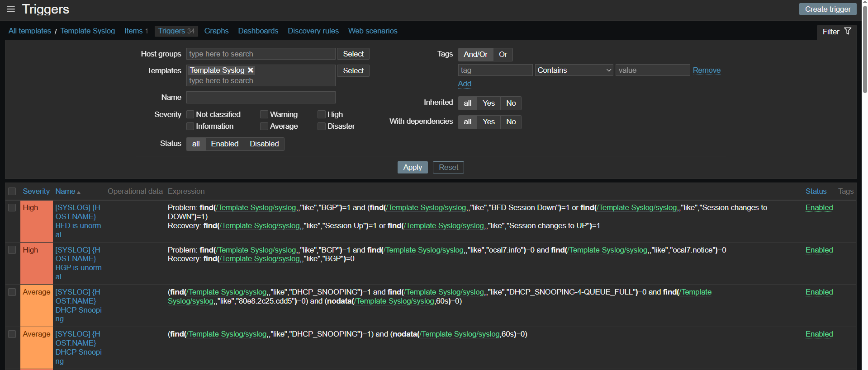The image size is (868, 370).
Task: Check the Information severity box
Action: (x=190, y=126)
